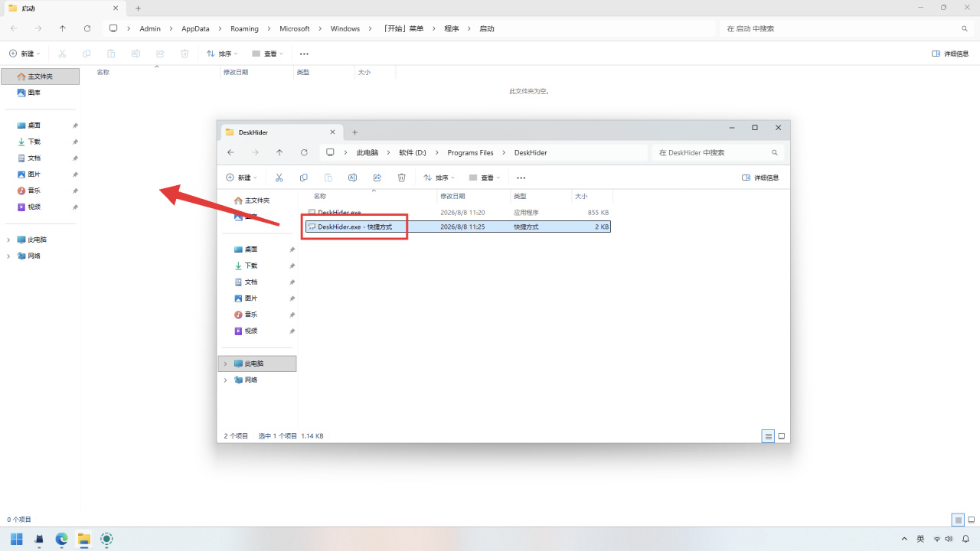Screen dimensions: 980x551
Task: Sort by 修改日期 column in DeskHider window
Action: (x=474, y=197)
